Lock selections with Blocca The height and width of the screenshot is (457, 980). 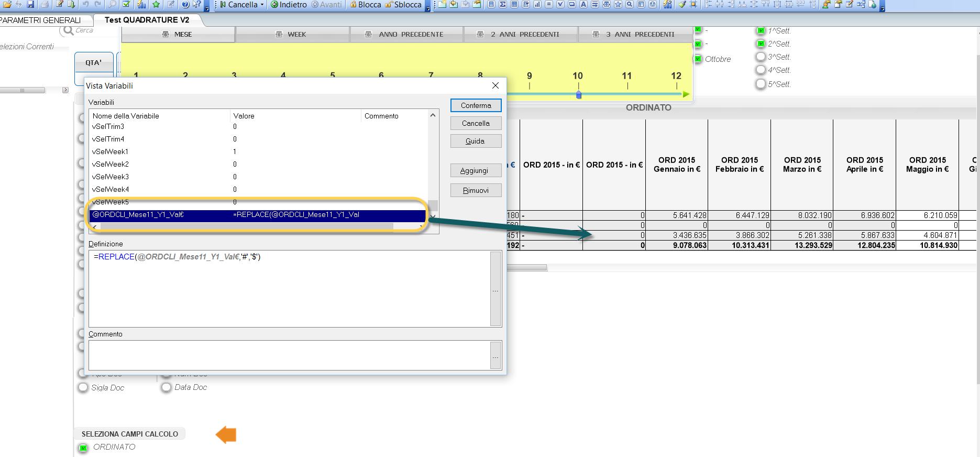click(366, 4)
